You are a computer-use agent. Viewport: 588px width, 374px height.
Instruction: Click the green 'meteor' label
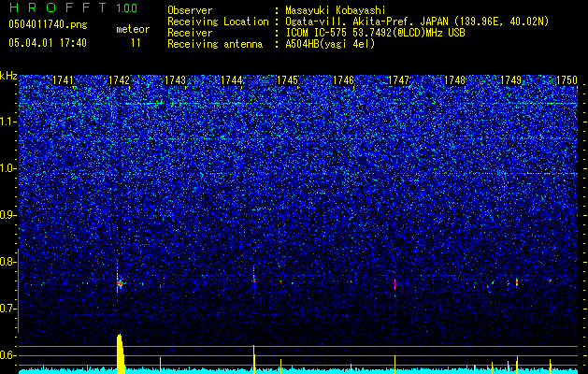[133, 29]
